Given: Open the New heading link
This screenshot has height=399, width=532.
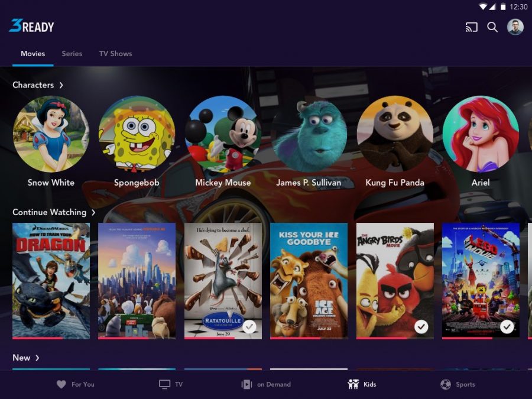Looking at the screenshot, I should [21, 358].
